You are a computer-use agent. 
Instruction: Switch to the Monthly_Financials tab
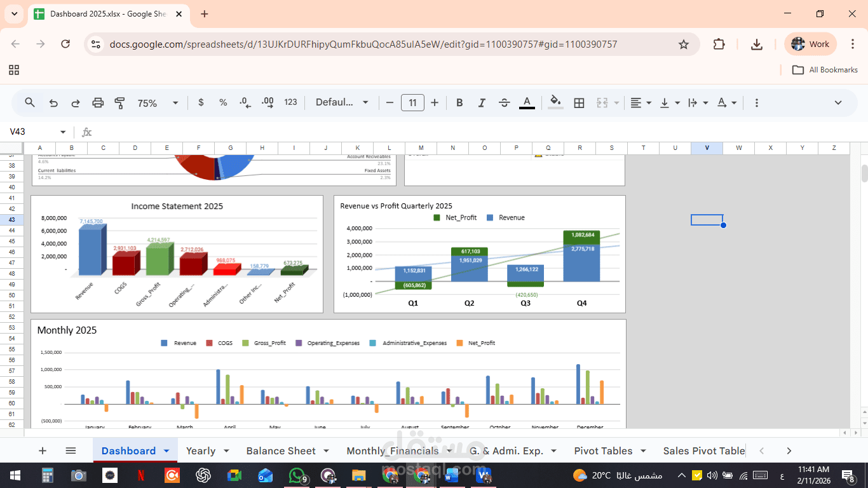392,451
